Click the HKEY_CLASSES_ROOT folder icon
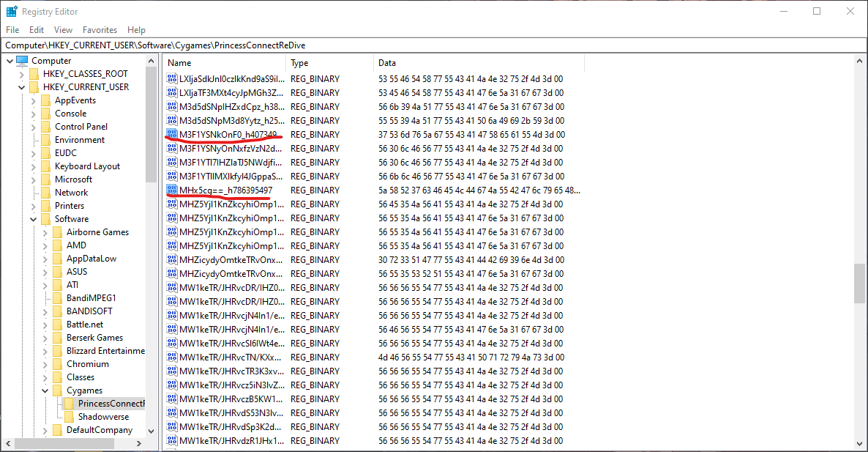This screenshot has width=868, height=452. point(34,74)
